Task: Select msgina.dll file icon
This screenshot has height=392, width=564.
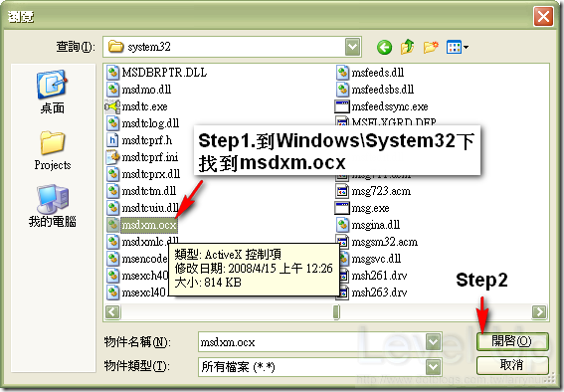Action: point(342,225)
